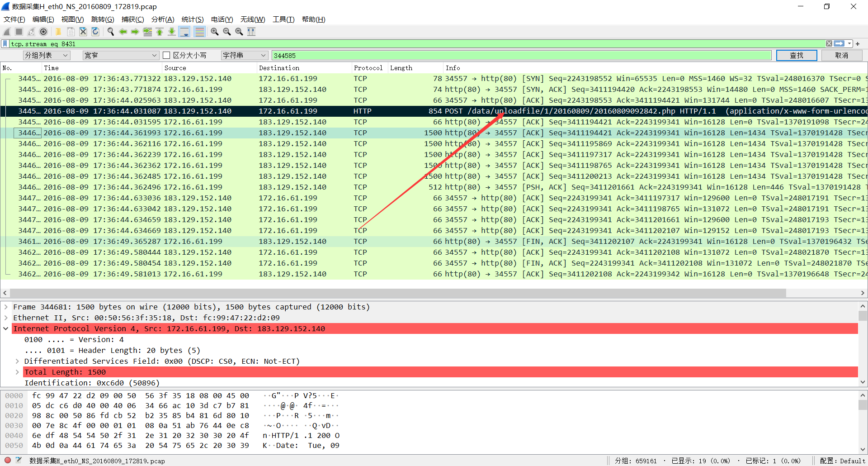Click the 配置: Default profile in status bar
The image size is (868, 466).
pyautogui.click(x=842, y=461)
